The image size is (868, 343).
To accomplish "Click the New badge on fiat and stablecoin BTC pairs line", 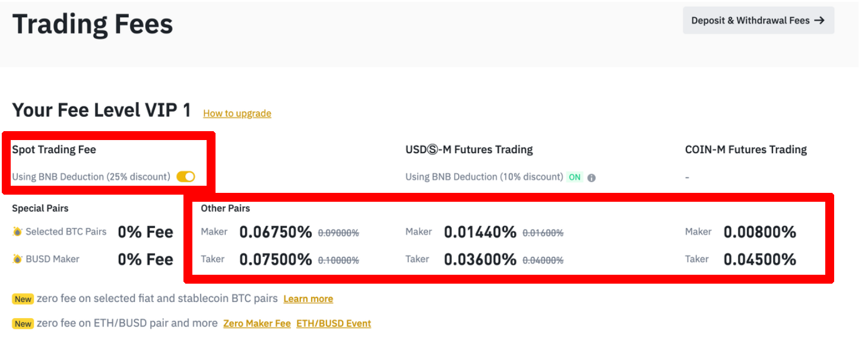I will (23, 299).
